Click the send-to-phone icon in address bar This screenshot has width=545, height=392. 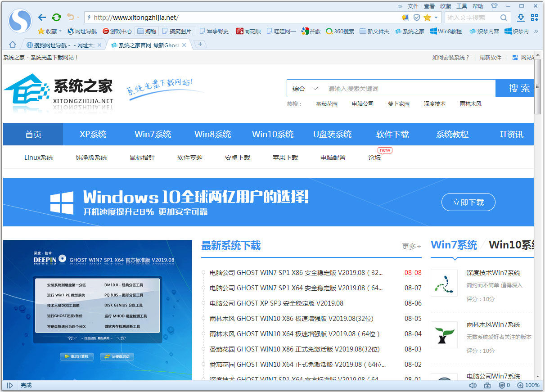pyautogui.click(x=405, y=18)
